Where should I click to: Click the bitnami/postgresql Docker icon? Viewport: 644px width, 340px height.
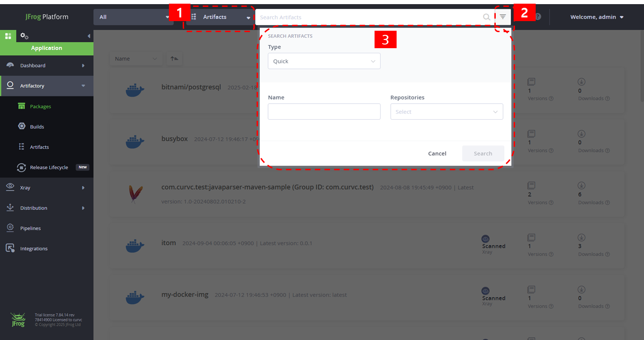135,90
